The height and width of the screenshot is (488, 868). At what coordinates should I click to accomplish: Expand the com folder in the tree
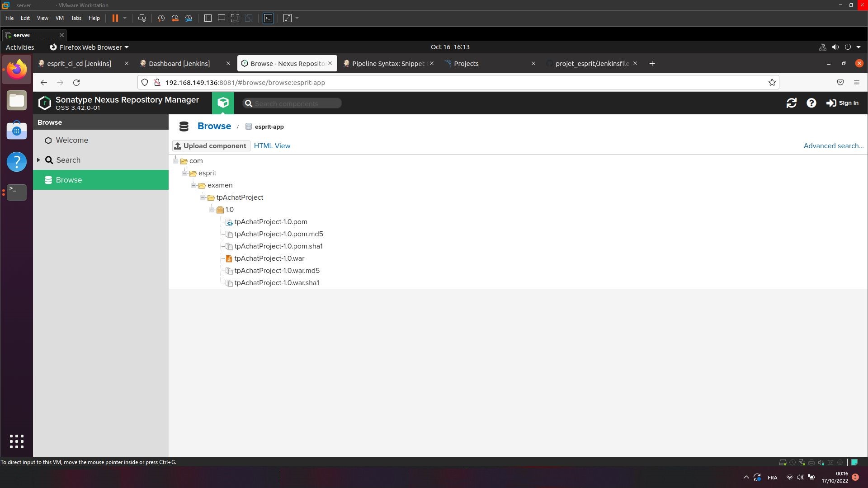pos(175,161)
